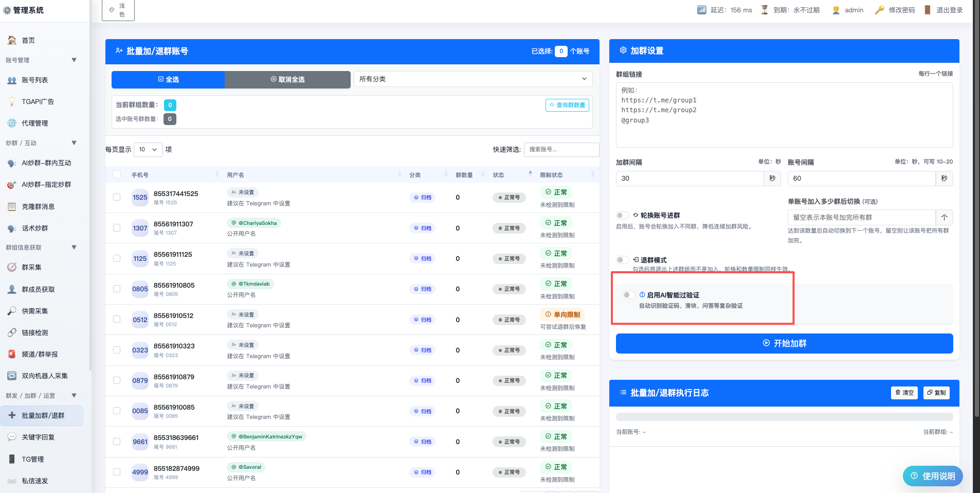The image size is (980, 493).
Task: Click the 频道/群举报 alarm icon
Action: click(x=12, y=354)
